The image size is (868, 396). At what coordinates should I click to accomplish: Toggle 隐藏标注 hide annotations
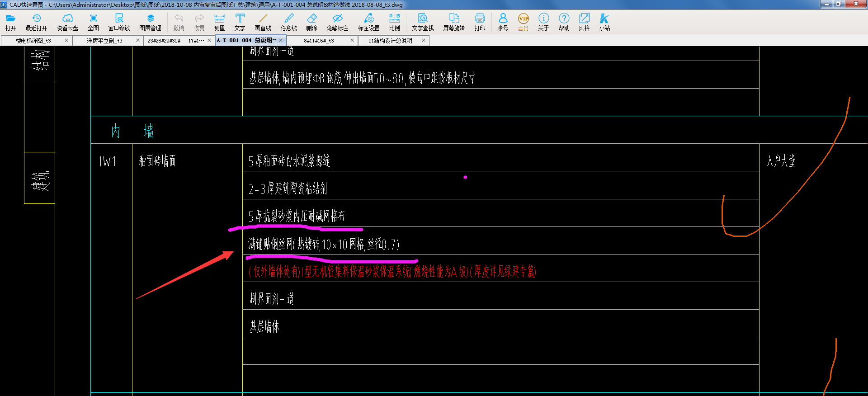pos(337,22)
